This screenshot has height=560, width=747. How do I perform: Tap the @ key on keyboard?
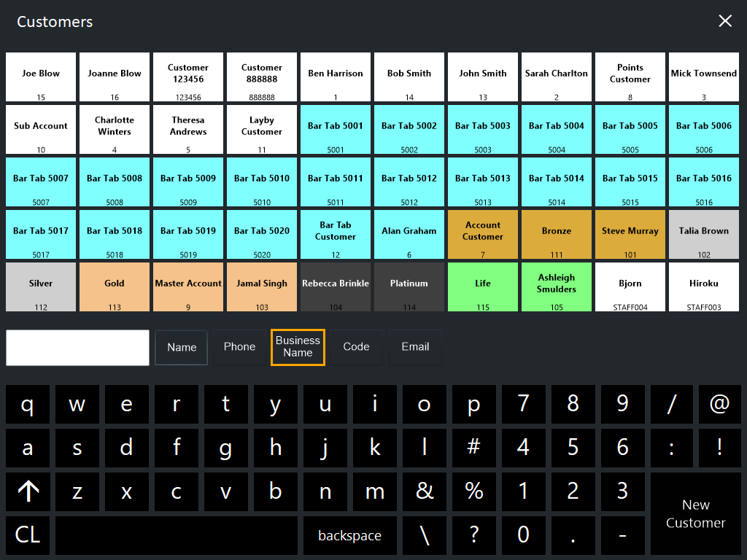[x=719, y=404]
